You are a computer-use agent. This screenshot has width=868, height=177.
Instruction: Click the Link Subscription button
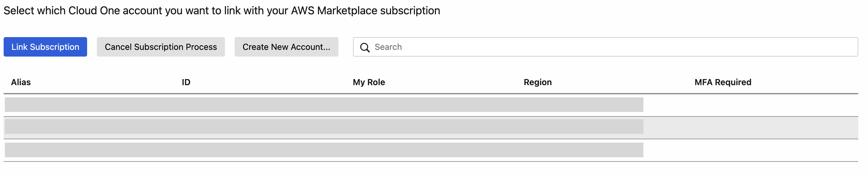tap(45, 47)
